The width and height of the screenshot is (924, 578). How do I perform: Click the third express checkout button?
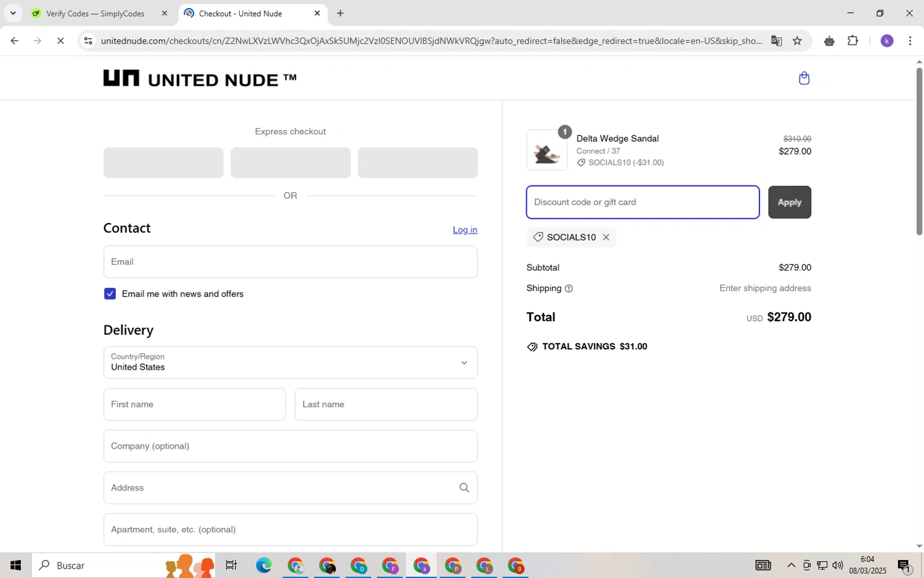coord(417,163)
